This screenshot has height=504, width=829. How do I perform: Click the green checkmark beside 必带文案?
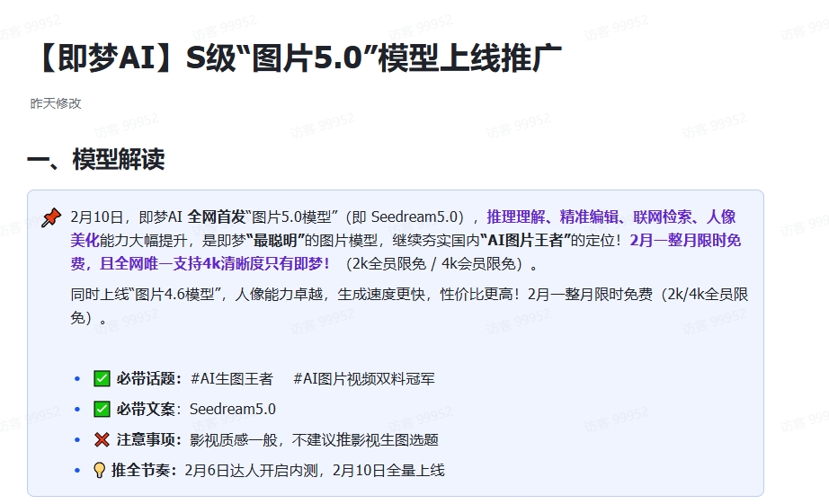coord(102,410)
